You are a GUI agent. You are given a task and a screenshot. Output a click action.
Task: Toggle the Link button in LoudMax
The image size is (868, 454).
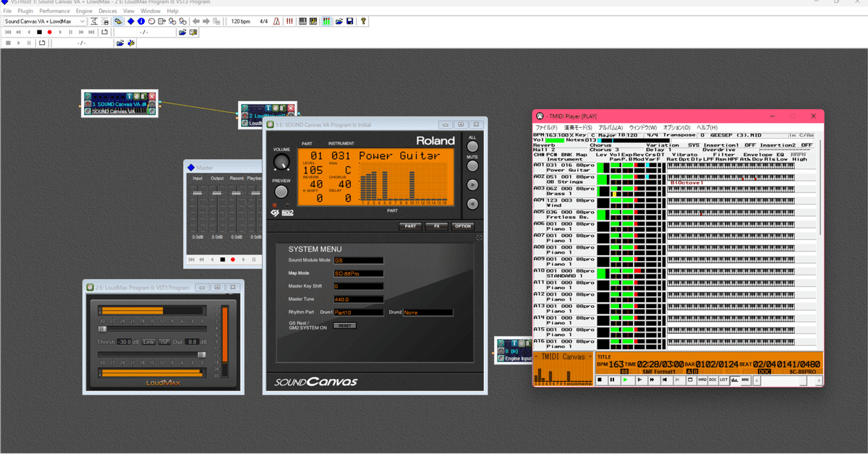pyautogui.click(x=148, y=342)
